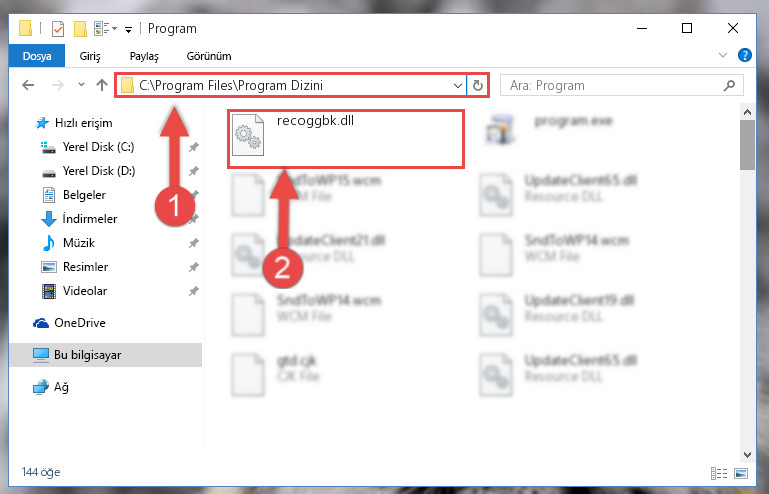This screenshot has height=494, width=769.
Task: Open the Customize Quick Access Toolbar dropdown
Action: [128, 30]
